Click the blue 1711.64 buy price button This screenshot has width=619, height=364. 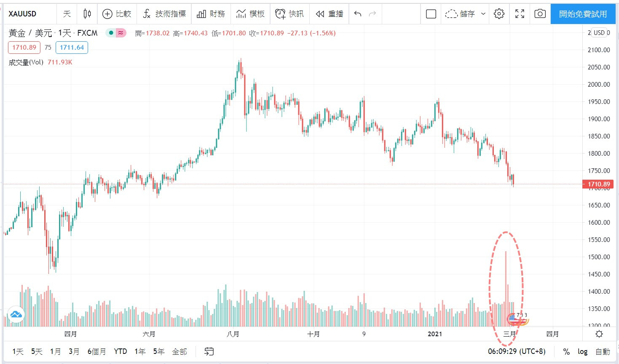(x=72, y=48)
